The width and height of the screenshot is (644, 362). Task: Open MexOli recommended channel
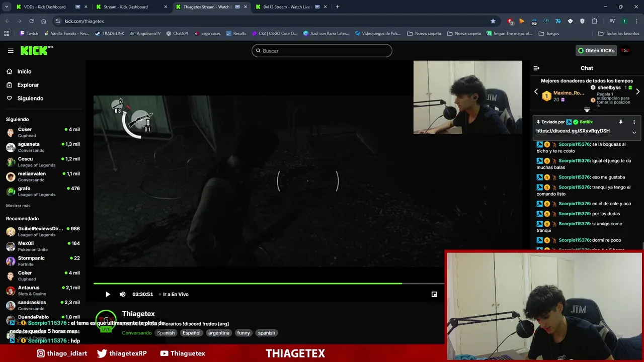[x=43, y=246]
